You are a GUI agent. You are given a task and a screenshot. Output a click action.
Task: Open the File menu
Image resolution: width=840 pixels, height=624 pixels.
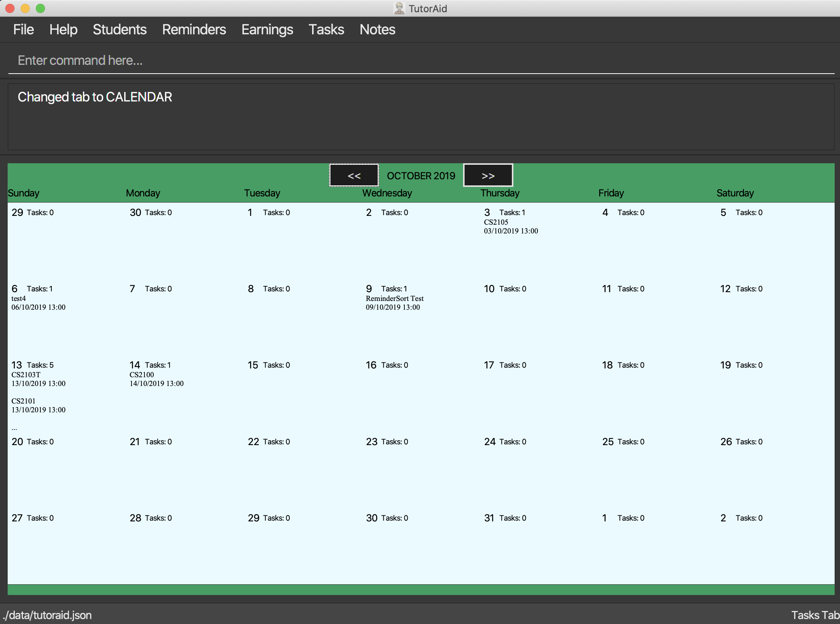tap(23, 29)
